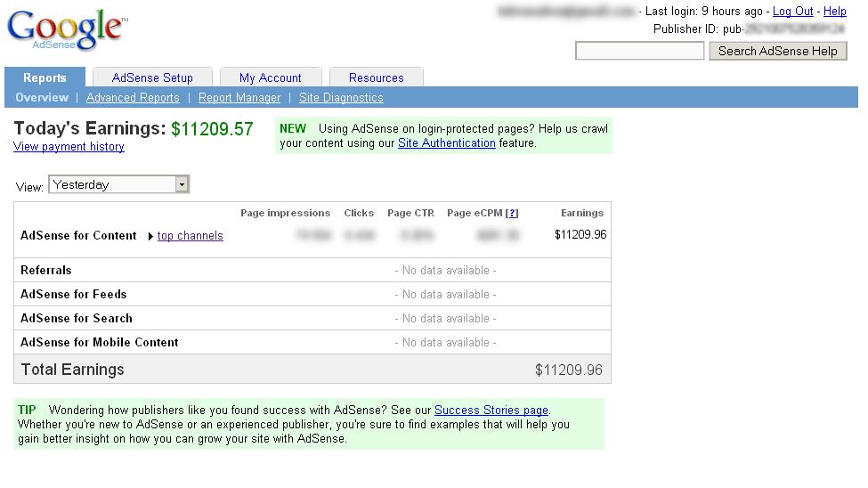Click the Total Earnings value $11209.96
This screenshot has width=868, height=488.
569,370
